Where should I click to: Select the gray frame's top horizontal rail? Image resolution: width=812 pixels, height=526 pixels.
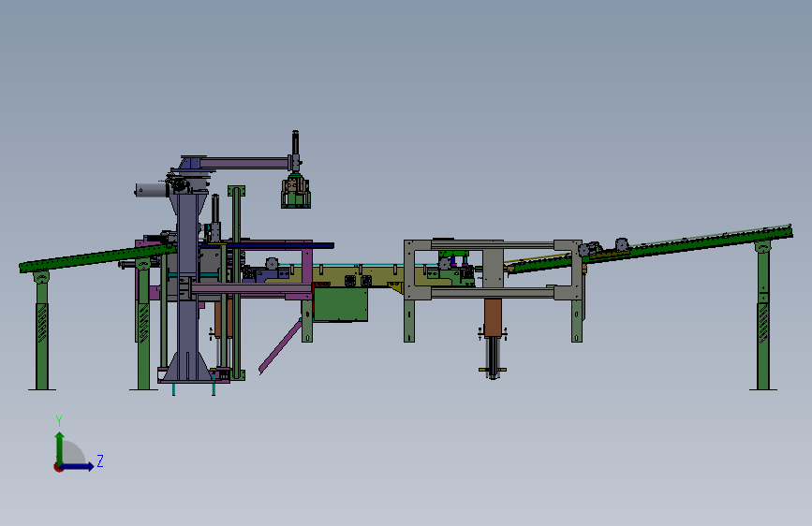coord(493,245)
